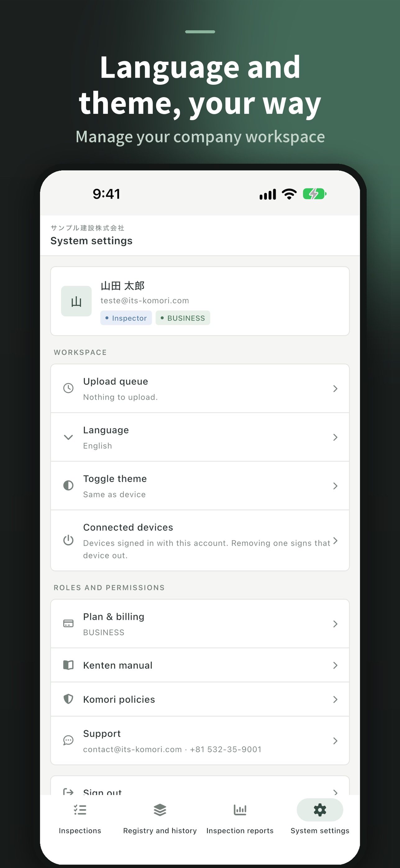Tap the bar chart Inspection reports icon
Viewport: 400px width, 868px height.
pyautogui.click(x=240, y=810)
